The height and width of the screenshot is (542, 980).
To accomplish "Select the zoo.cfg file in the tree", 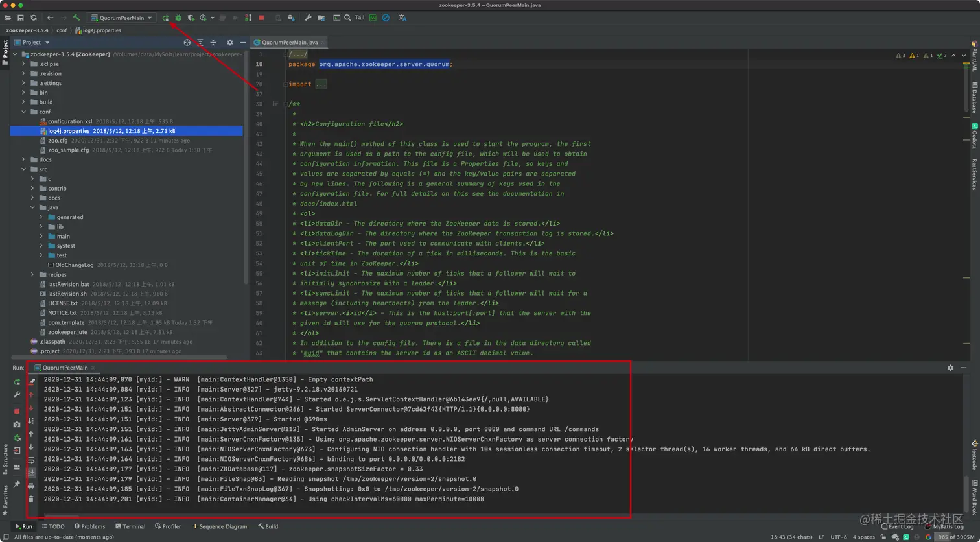I will 57,140.
